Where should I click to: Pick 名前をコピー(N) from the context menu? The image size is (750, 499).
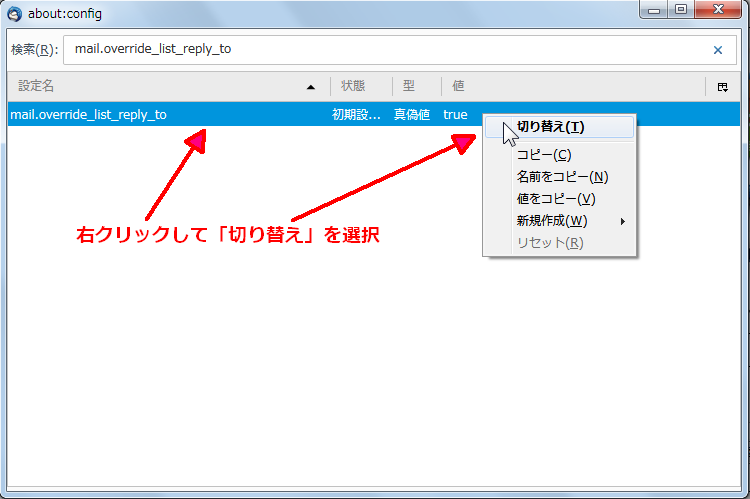click(562, 177)
